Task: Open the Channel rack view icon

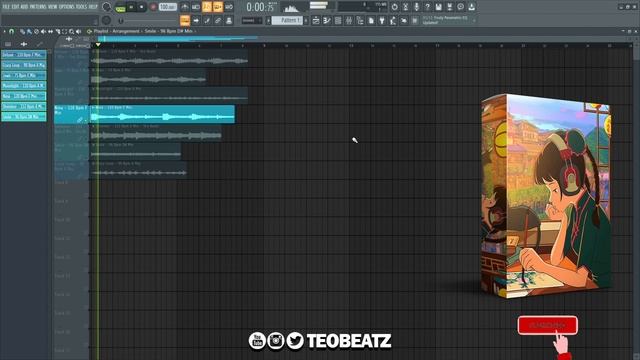Action: [338, 20]
